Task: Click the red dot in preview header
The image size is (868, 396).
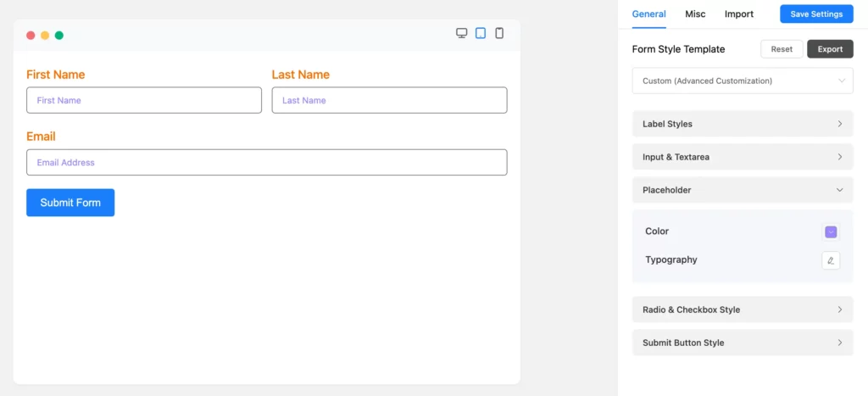Action: 31,36
